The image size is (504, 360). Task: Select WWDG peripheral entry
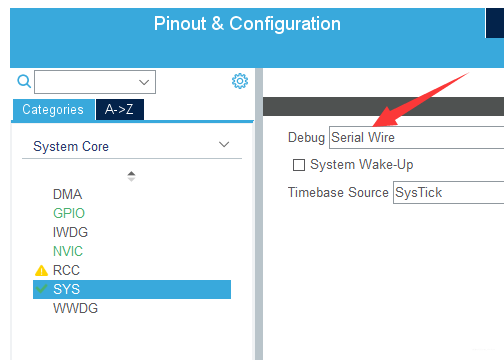click(x=75, y=308)
